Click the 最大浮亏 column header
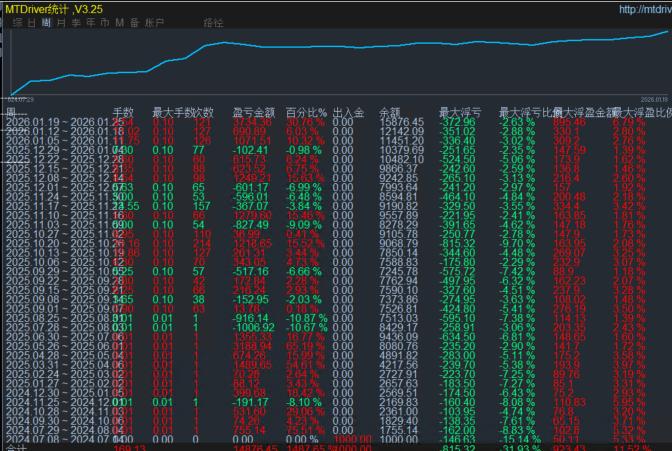672x451 pixels. (x=460, y=113)
